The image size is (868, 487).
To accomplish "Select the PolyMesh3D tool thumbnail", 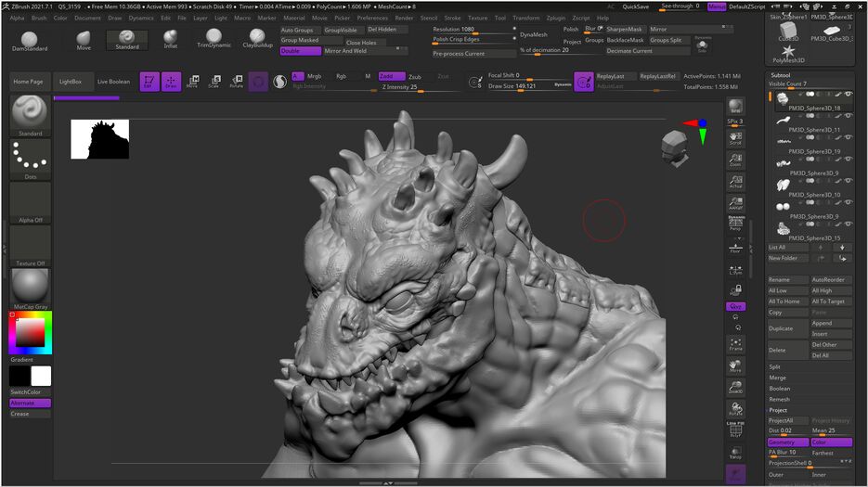I will point(788,54).
